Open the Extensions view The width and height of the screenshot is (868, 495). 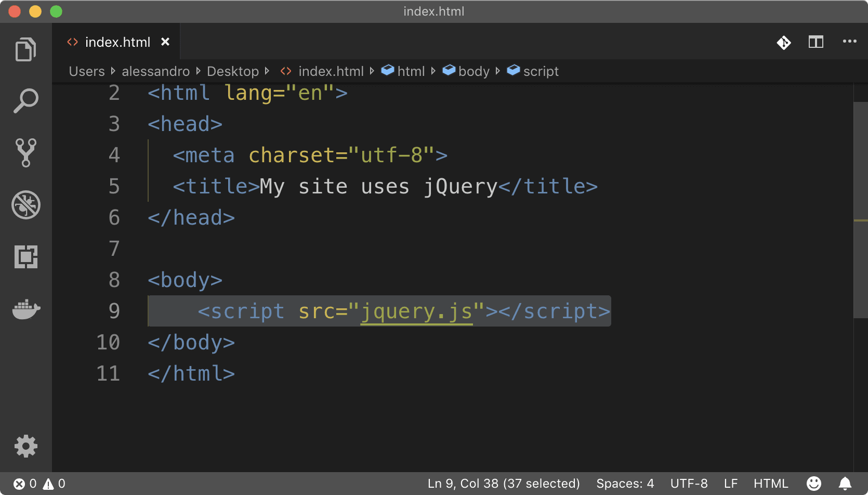pos(25,257)
